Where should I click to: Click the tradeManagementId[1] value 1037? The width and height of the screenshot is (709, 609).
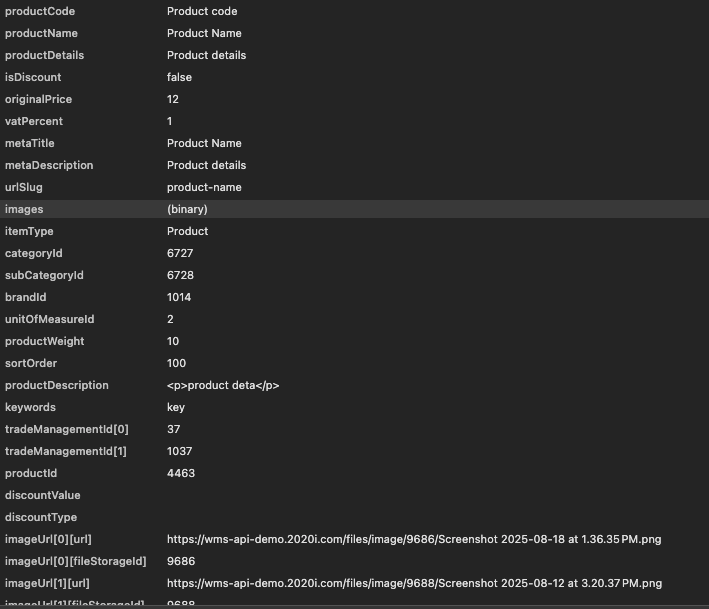click(x=180, y=451)
